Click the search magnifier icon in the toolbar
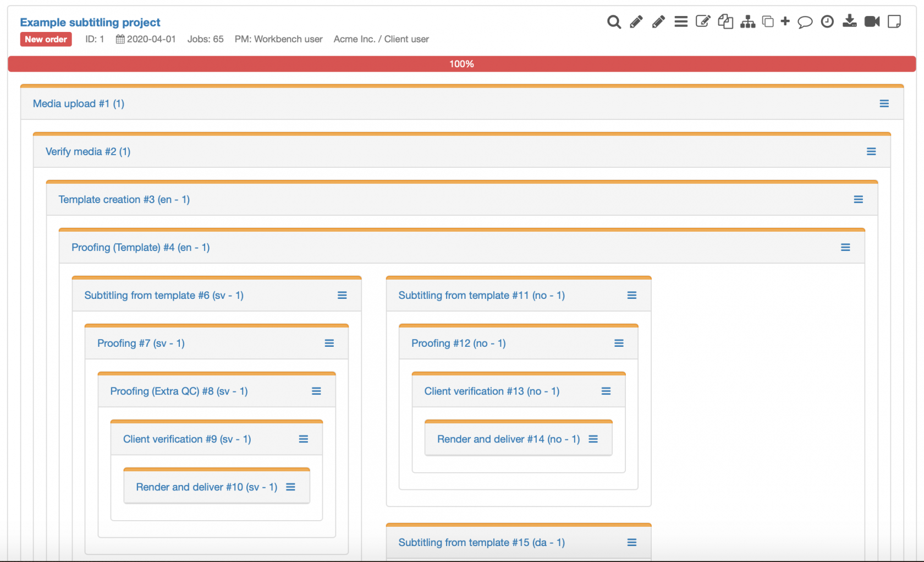This screenshot has width=924, height=562. click(614, 22)
